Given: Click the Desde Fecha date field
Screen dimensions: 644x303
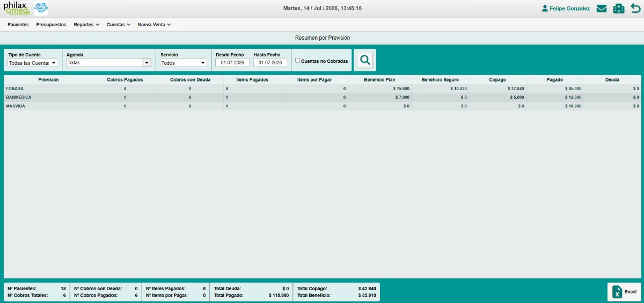Looking at the screenshot, I should [232, 63].
